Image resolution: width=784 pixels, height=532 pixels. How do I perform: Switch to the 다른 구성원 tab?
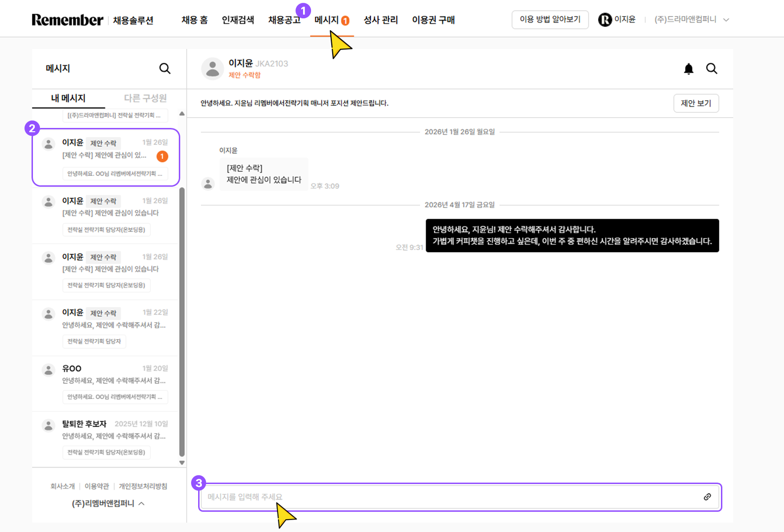coord(145,98)
